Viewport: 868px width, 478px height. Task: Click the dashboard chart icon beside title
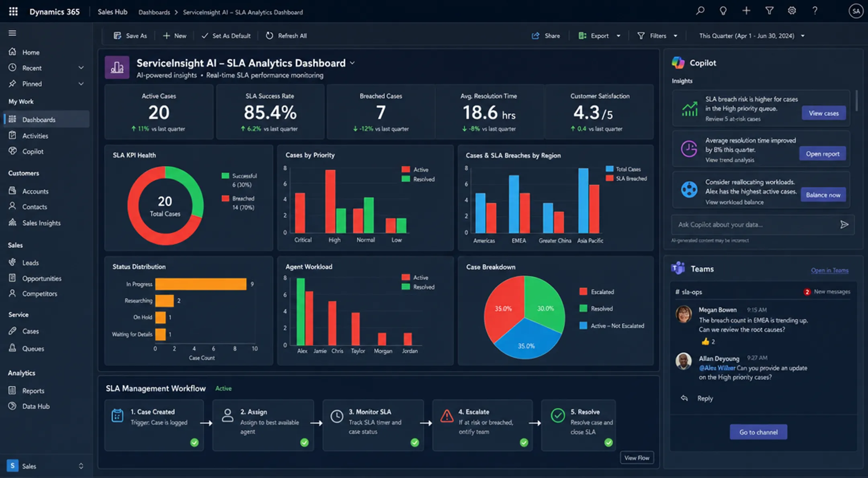tap(117, 67)
